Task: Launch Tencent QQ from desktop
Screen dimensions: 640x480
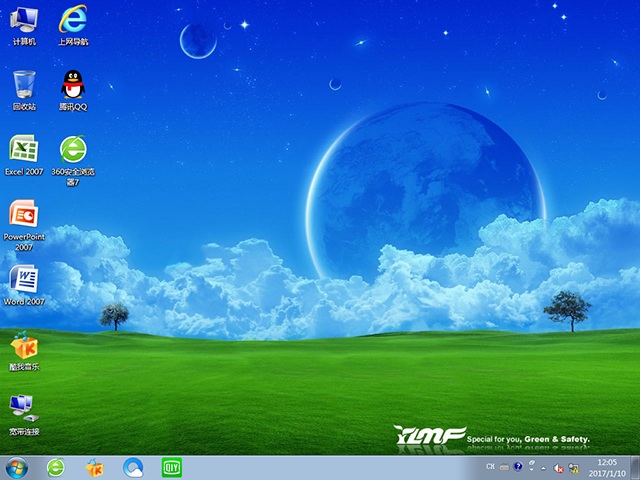Action: click(73, 86)
